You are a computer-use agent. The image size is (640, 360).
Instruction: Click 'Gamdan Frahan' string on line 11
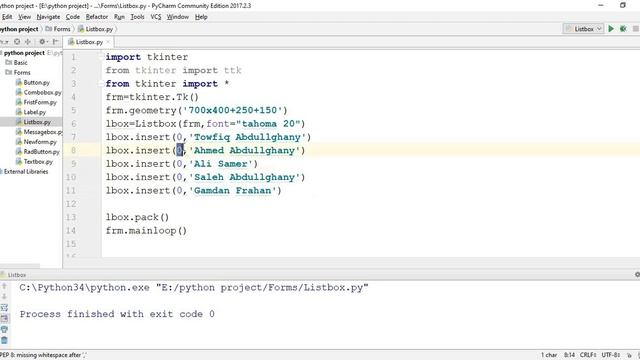click(232, 191)
